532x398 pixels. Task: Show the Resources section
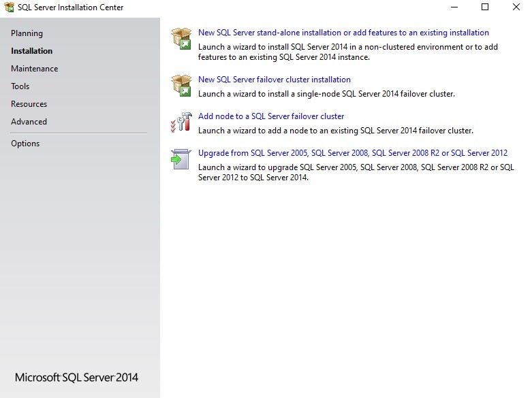[29, 104]
